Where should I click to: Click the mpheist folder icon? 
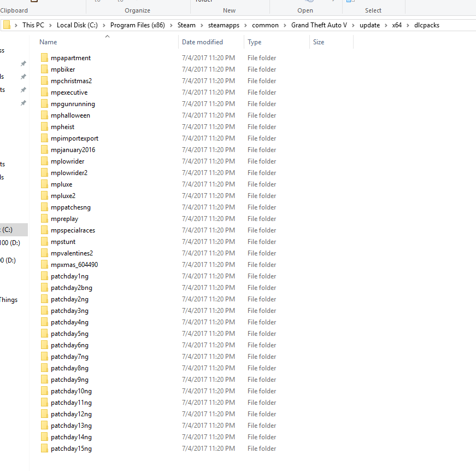click(44, 126)
